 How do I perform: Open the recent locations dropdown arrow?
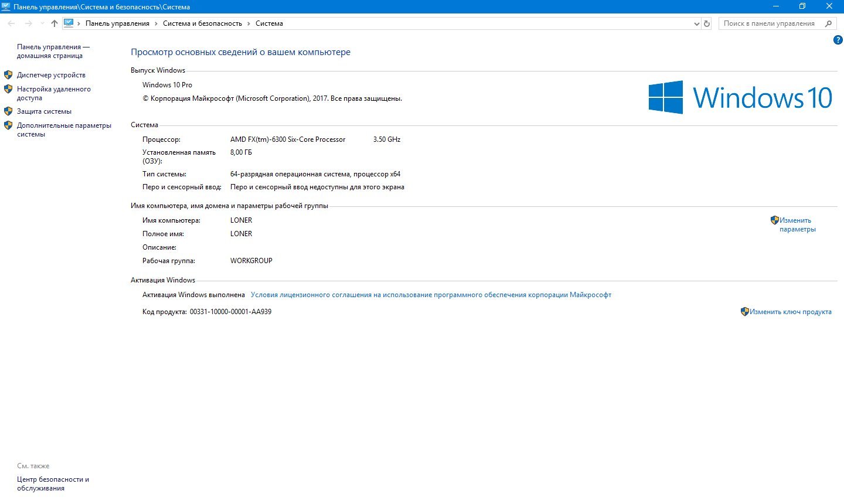[42, 23]
